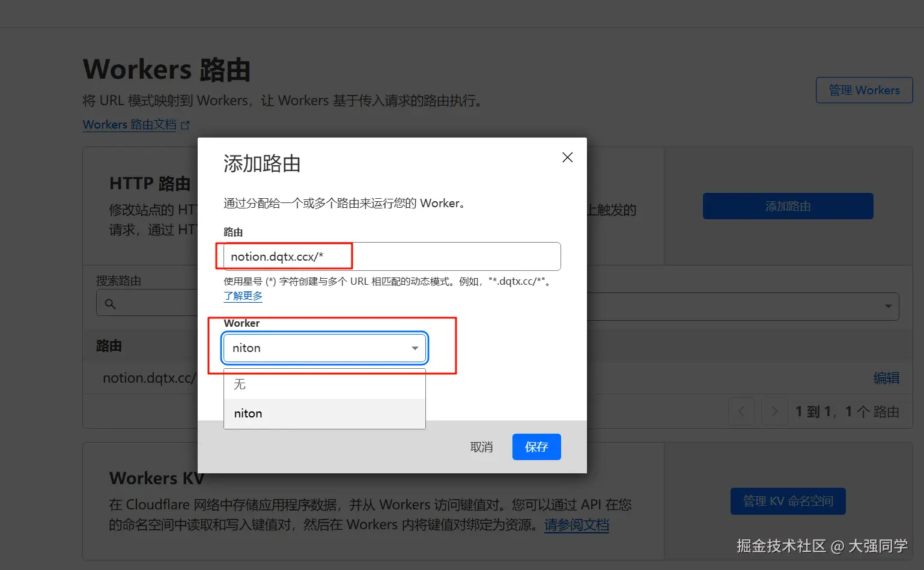
Task: Choose niton from the Worker dropdown list
Action: (324, 413)
